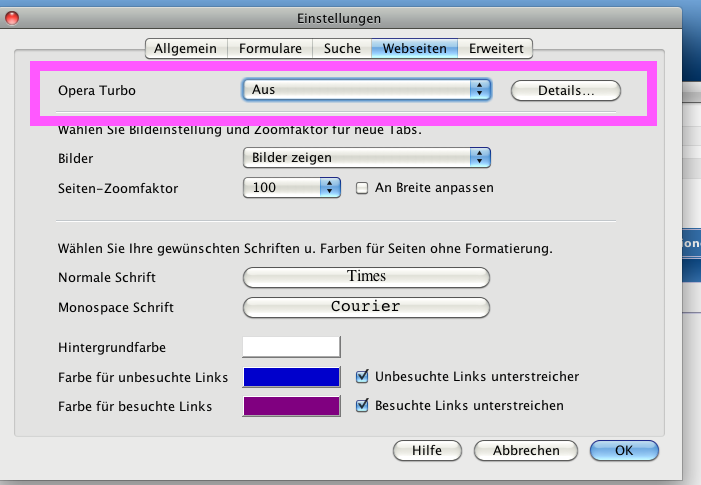Click the Courier font button for Monospace Schrift

366,308
